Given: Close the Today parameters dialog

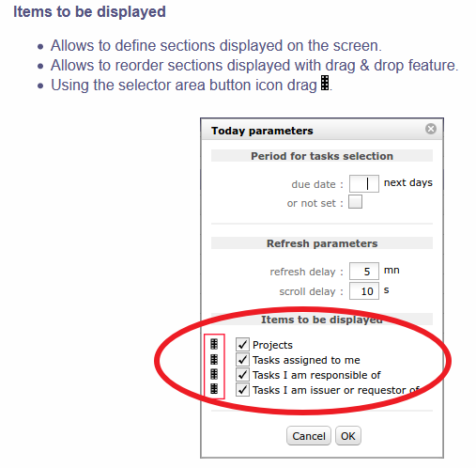Looking at the screenshot, I should click(431, 129).
